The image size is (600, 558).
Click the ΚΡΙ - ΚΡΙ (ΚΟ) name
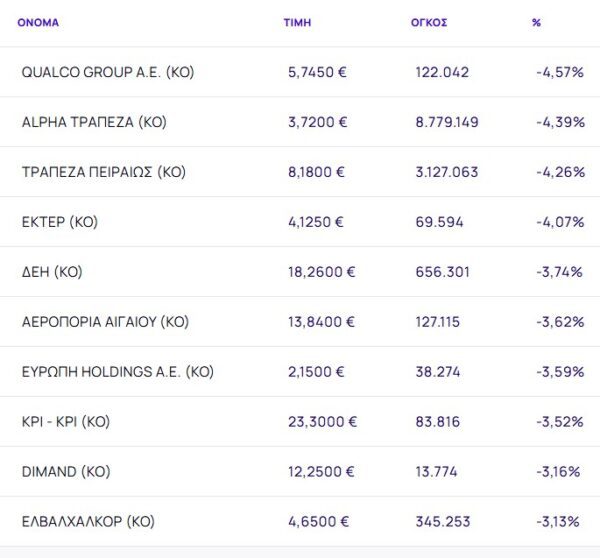point(65,422)
